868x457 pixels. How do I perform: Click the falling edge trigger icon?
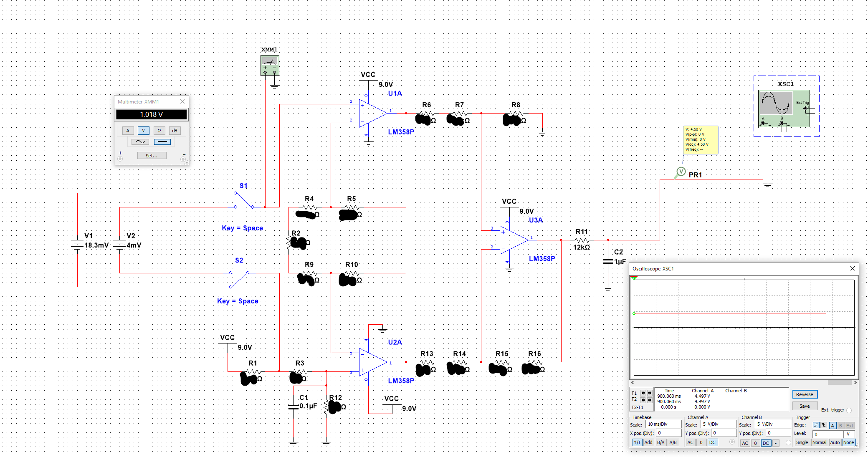coord(823,425)
